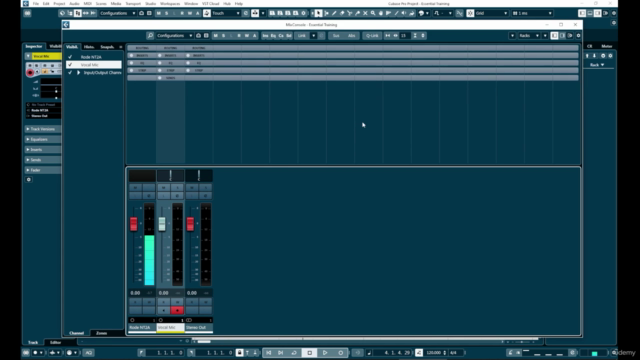Viewport: 640px width, 360px height.
Task: Open the File menu
Action: [36, 3]
